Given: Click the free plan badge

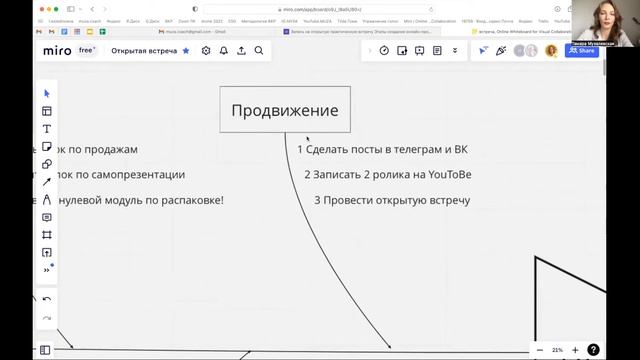Looking at the screenshot, I should tap(87, 50).
